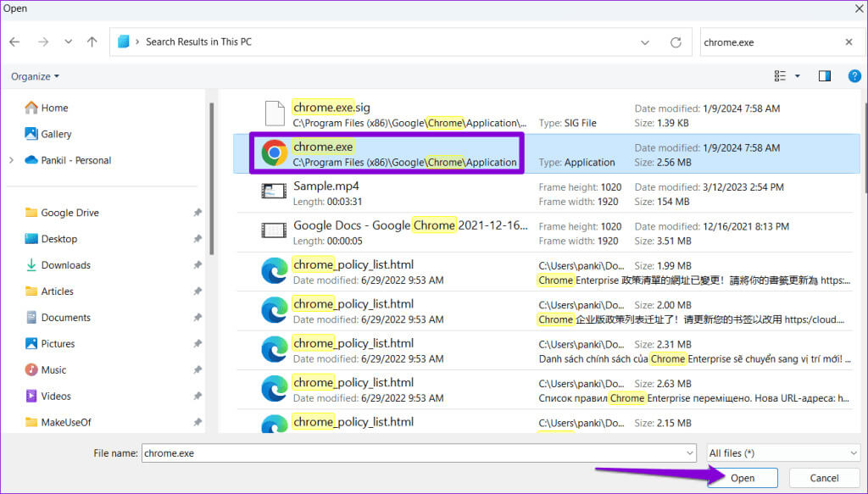Click the pin icon beside MakeUseOf
Image resolution: width=868 pixels, height=494 pixels.
click(x=197, y=422)
